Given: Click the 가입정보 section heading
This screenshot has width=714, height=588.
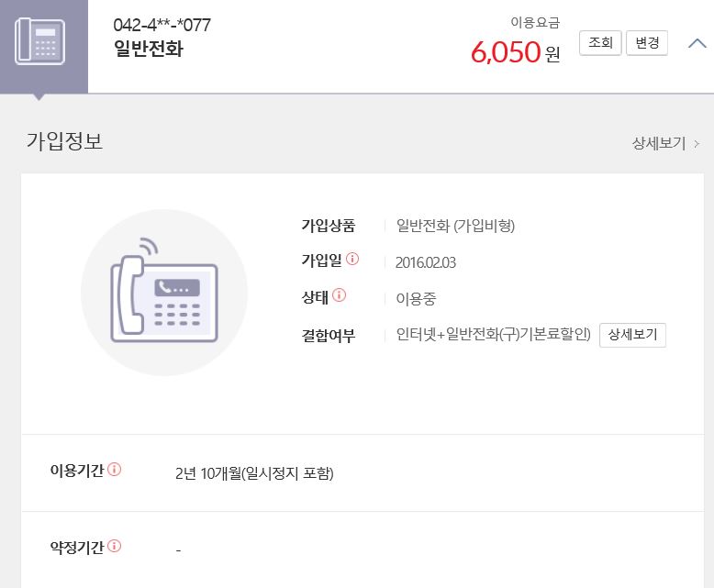Looking at the screenshot, I should [65, 141].
